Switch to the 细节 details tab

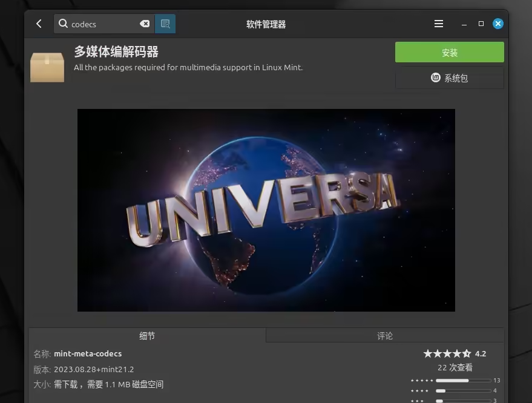(x=147, y=335)
